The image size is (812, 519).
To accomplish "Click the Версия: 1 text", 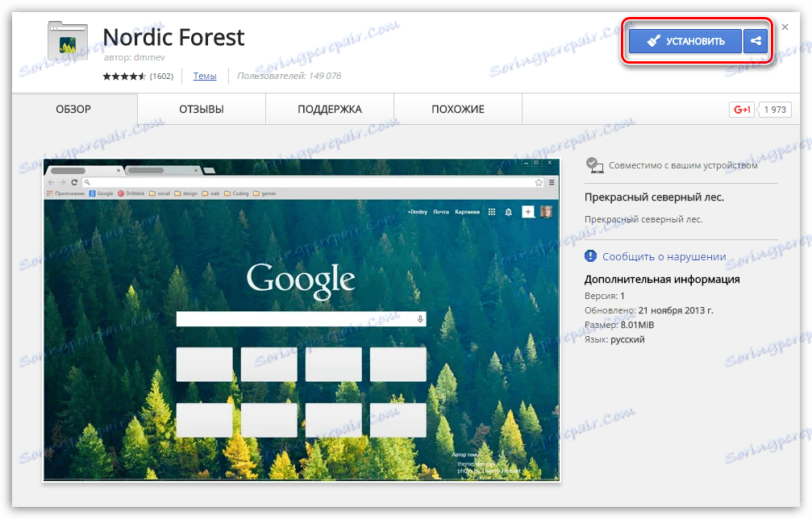I will (x=604, y=296).
